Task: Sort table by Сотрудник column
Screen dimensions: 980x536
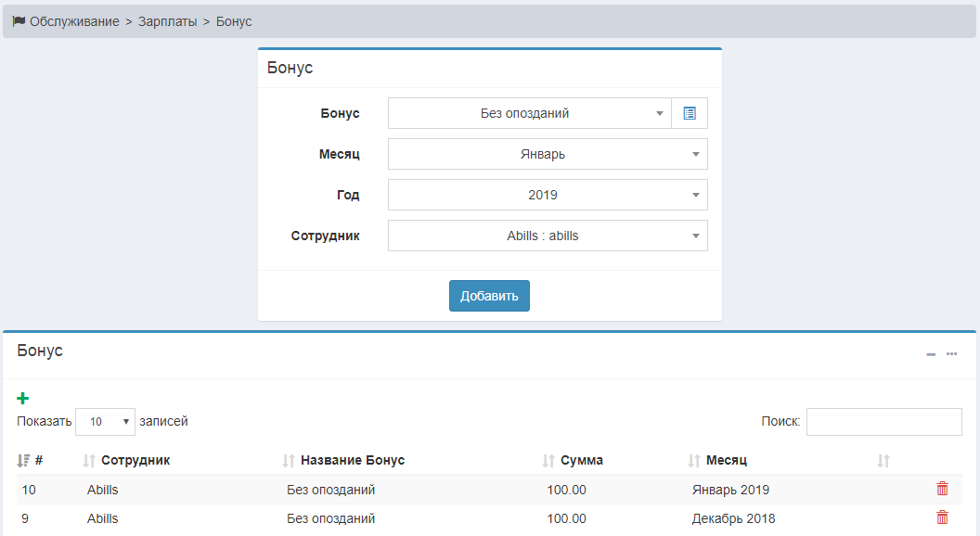Action: coord(135,460)
